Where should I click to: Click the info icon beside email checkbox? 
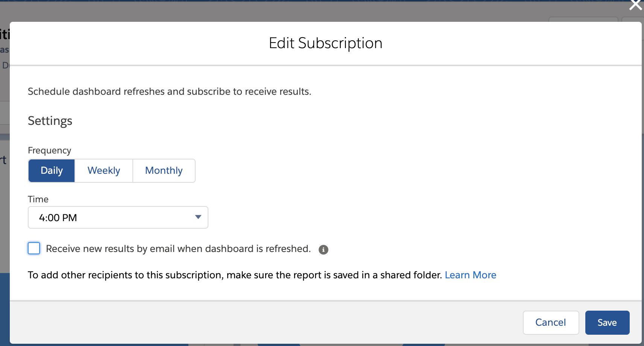(x=323, y=250)
